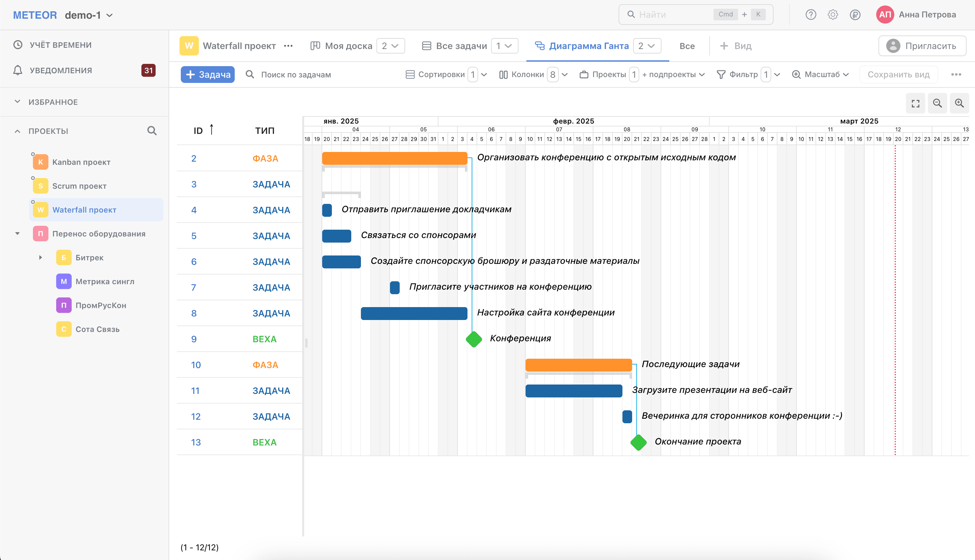Open task ID 2 link
Image resolution: width=975 pixels, height=560 pixels.
point(194,158)
